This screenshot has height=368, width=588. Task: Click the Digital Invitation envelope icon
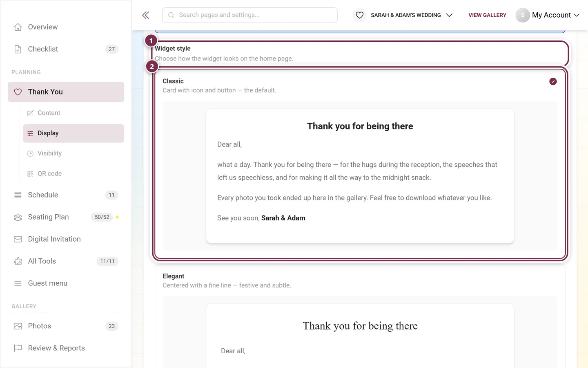[x=18, y=239]
